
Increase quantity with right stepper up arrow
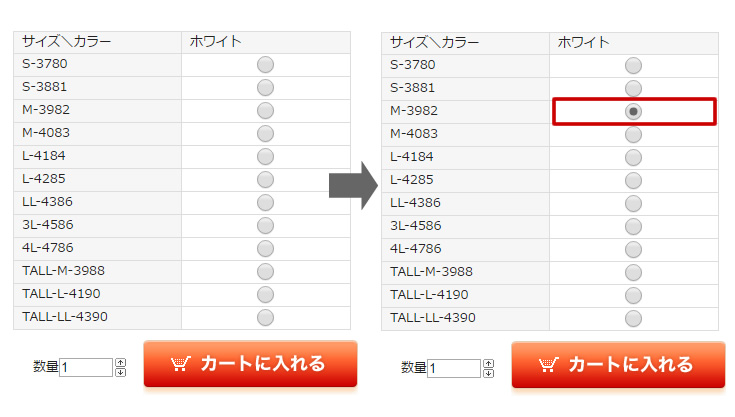click(x=488, y=364)
